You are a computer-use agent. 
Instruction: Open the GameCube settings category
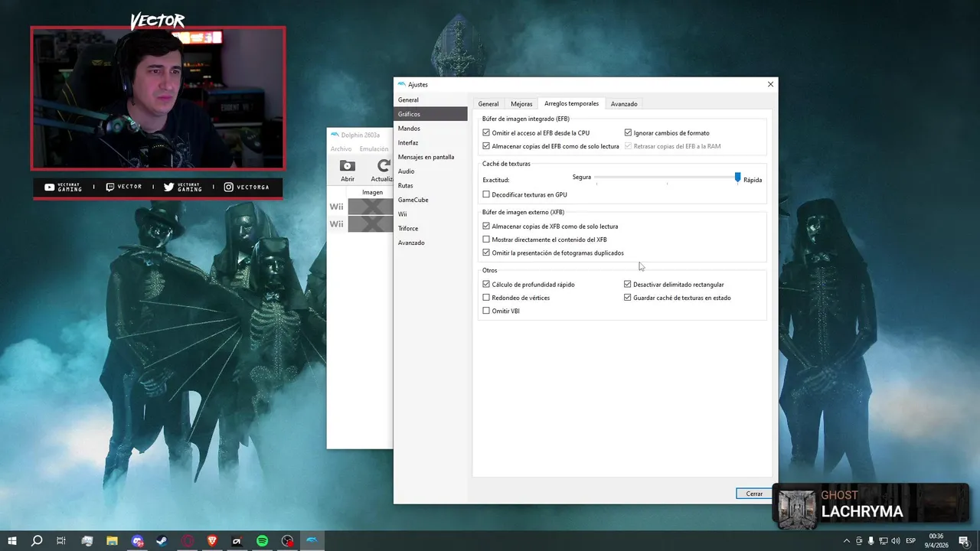(430, 200)
